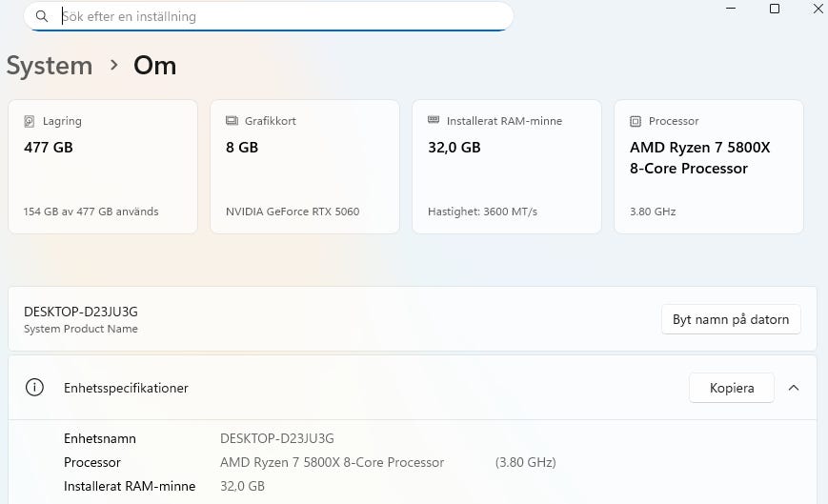Click the breadcrumb chevron between System and Om
Viewport: 828px width, 504px height.
pyautogui.click(x=113, y=66)
